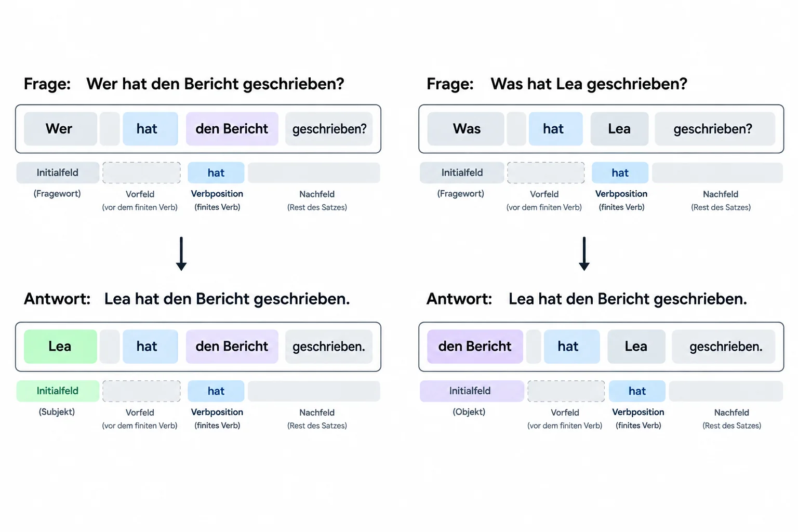Click the purple Initialfeld (Objekt) label

pyautogui.click(x=472, y=391)
